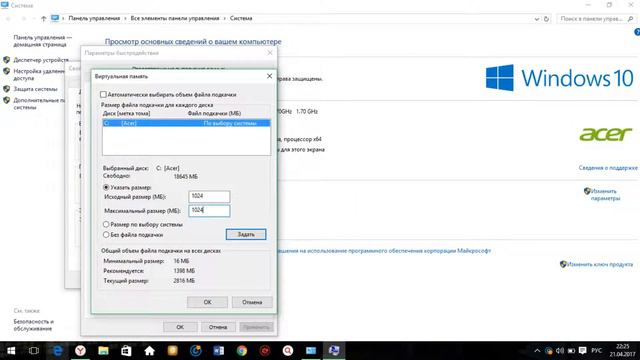This screenshot has width=640, height=360.
Task: Click Microsoft software license terms link
Action: point(384,251)
